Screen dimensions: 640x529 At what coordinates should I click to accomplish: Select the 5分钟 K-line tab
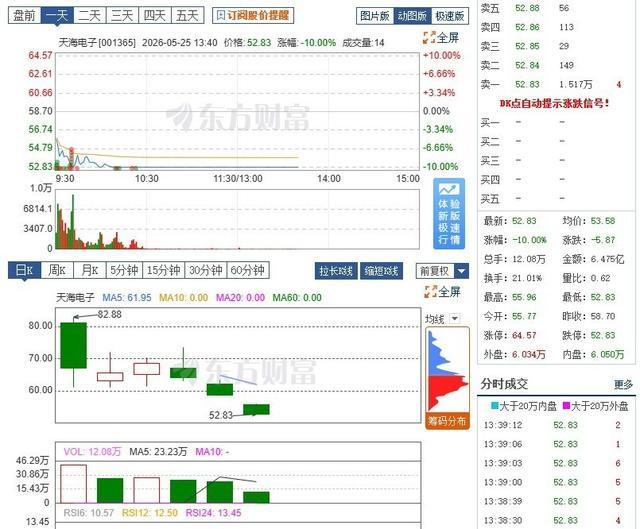pyautogui.click(x=124, y=270)
